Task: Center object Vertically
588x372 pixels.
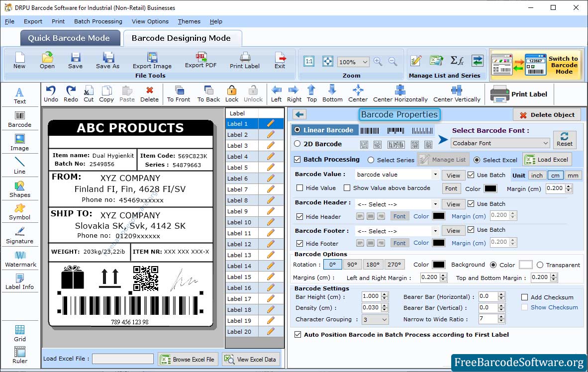Action: click(457, 94)
